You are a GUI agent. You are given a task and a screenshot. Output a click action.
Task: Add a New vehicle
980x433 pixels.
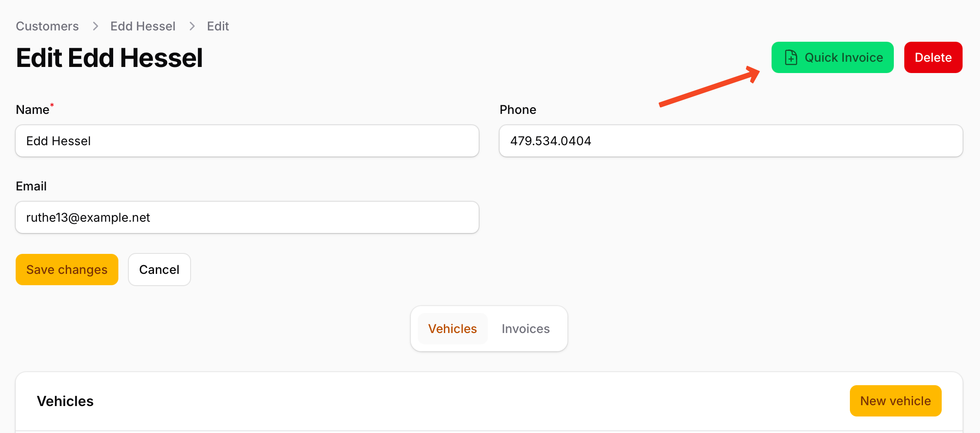click(x=895, y=401)
